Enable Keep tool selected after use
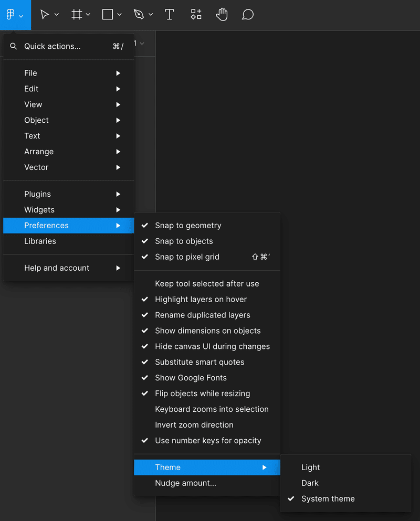 [207, 283]
